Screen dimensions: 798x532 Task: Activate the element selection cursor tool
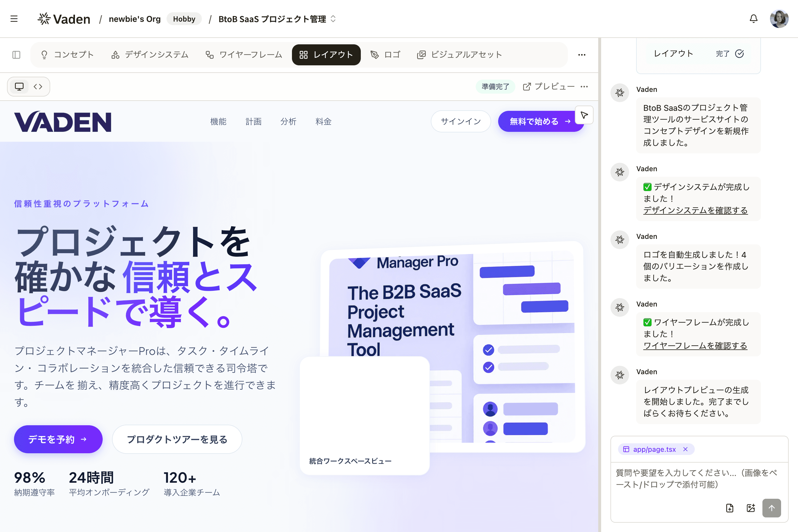click(x=584, y=115)
